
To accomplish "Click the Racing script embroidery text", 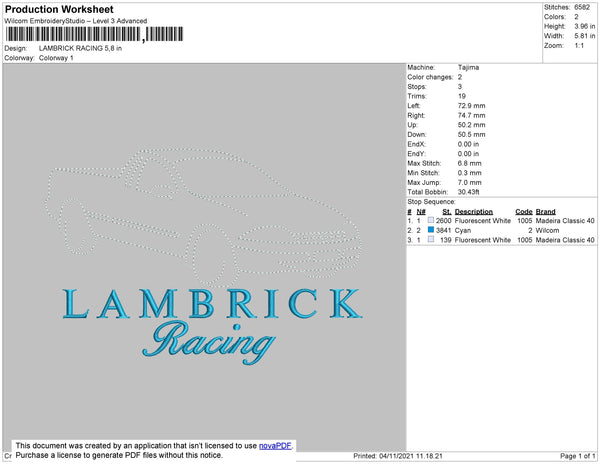I will [x=209, y=342].
